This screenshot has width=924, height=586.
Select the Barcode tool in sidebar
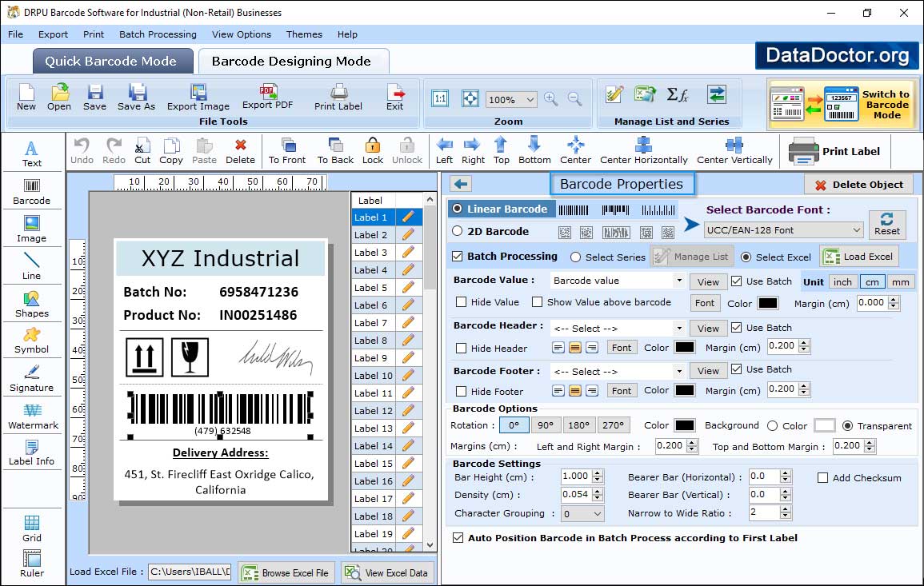32,192
